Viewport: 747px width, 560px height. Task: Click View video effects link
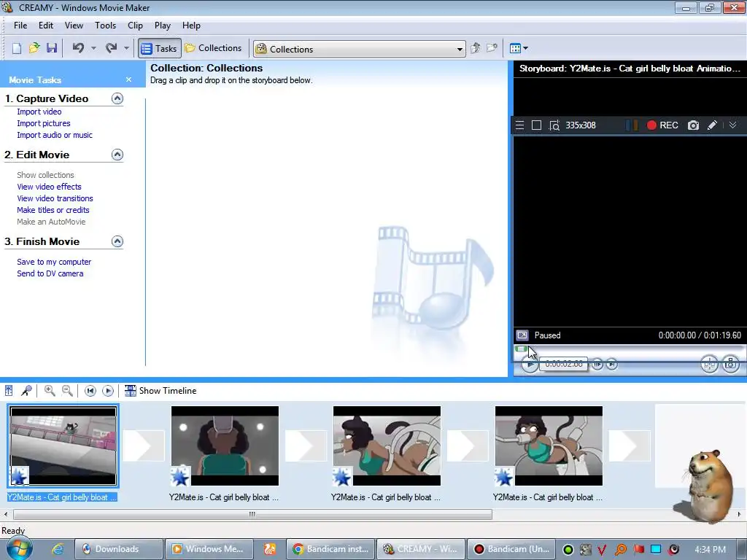click(49, 187)
